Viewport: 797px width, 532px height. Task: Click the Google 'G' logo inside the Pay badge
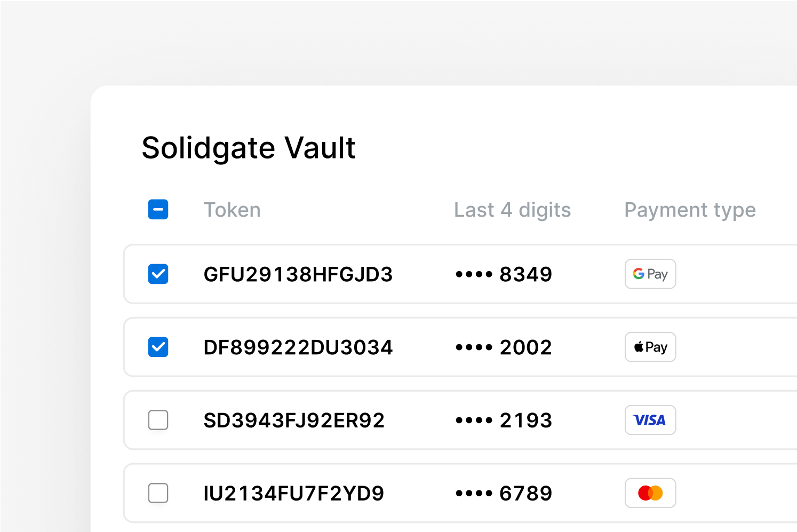pyautogui.click(x=638, y=274)
